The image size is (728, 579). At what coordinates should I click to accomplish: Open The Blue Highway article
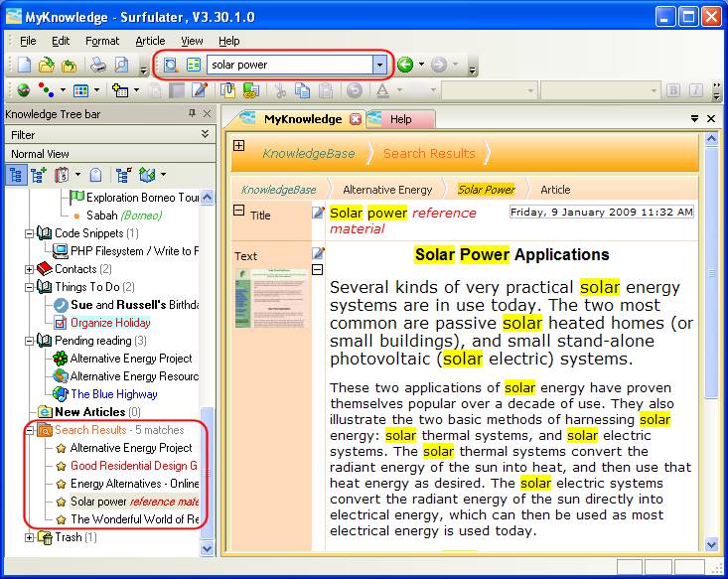[114, 394]
